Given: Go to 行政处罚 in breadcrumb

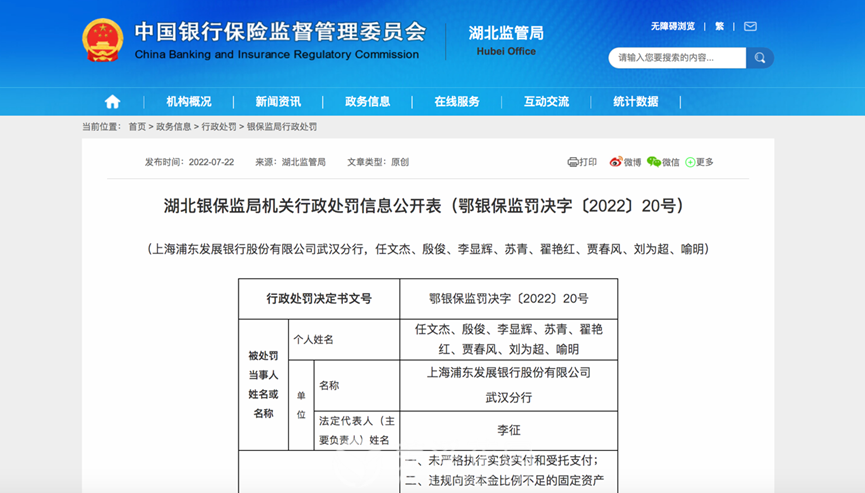Looking at the screenshot, I should tap(218, 127).
